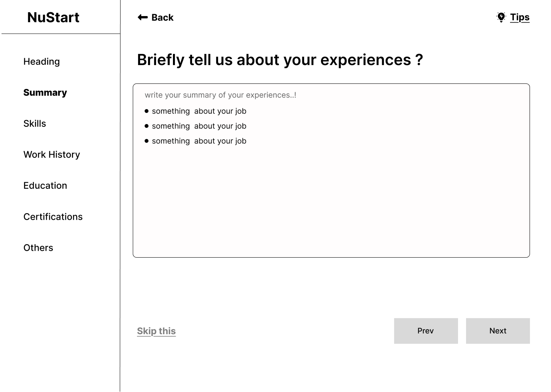Open the Skills section
The height and width of the screenshot is (392, 551).
pos(35,124)
